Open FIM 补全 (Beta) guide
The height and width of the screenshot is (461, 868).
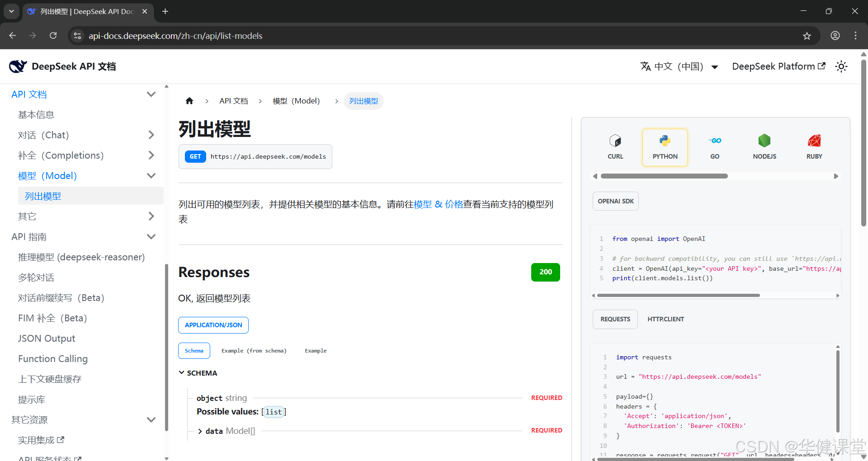pyautogui.click(x=52, y=318)
